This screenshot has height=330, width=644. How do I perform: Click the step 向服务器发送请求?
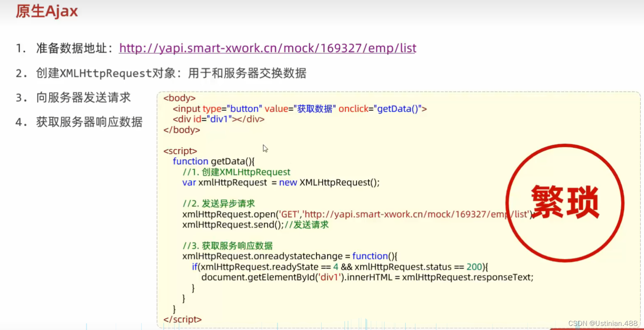(x=83, y=98)
